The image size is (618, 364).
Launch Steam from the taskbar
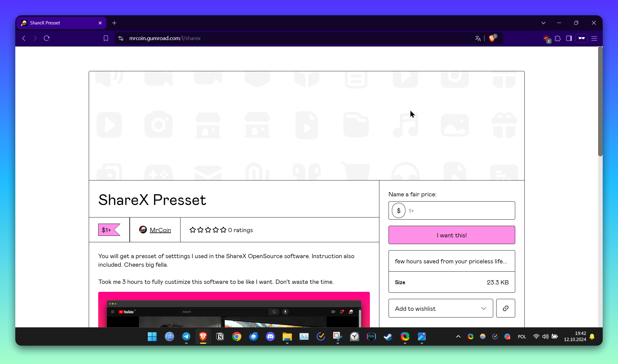point(388,337)
